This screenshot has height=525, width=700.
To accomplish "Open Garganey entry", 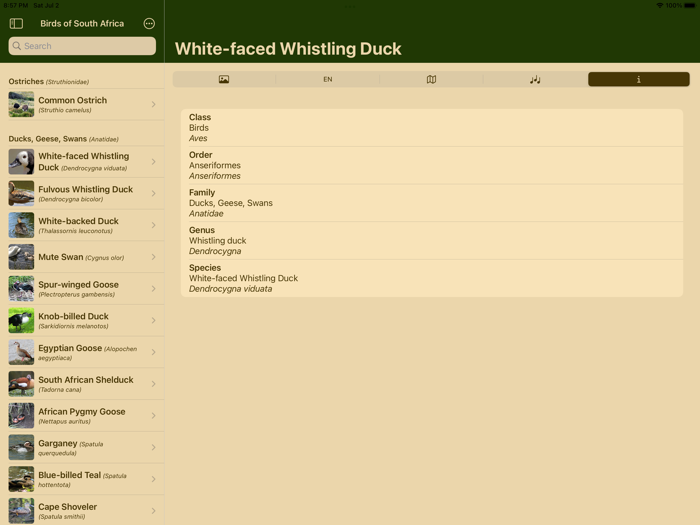I will tap(82, 447).
